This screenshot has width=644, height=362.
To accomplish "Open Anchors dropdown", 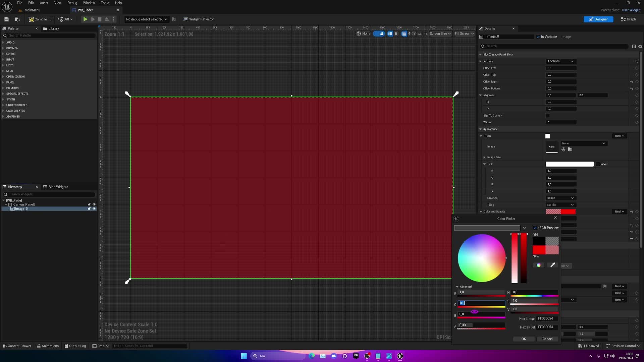I will tap(561, 61).
